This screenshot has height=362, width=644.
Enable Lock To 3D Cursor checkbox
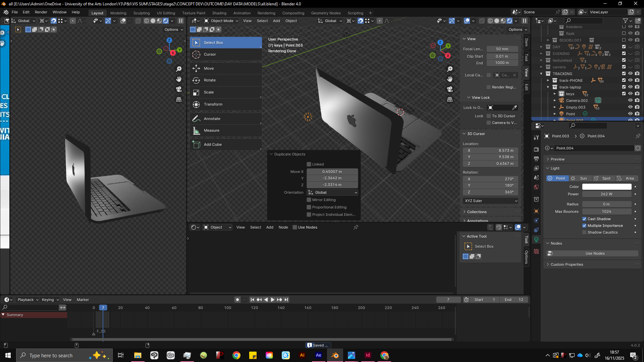tap(489, 116)
